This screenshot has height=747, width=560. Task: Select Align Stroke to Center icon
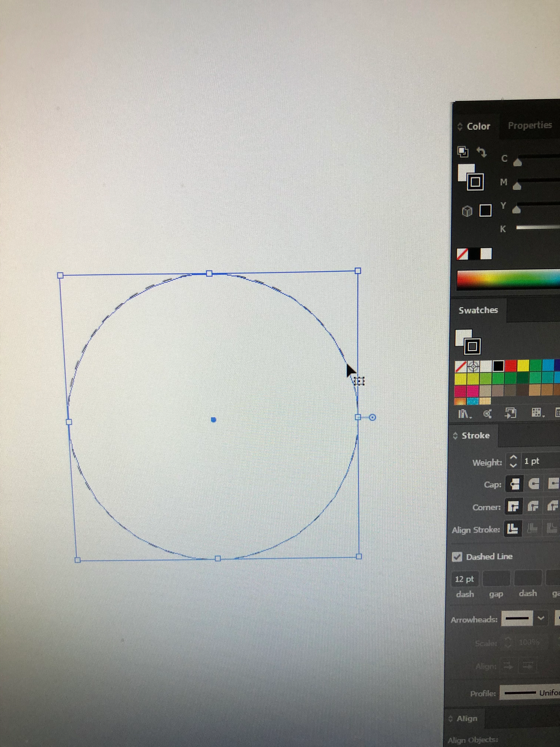(x=513, y=529)
